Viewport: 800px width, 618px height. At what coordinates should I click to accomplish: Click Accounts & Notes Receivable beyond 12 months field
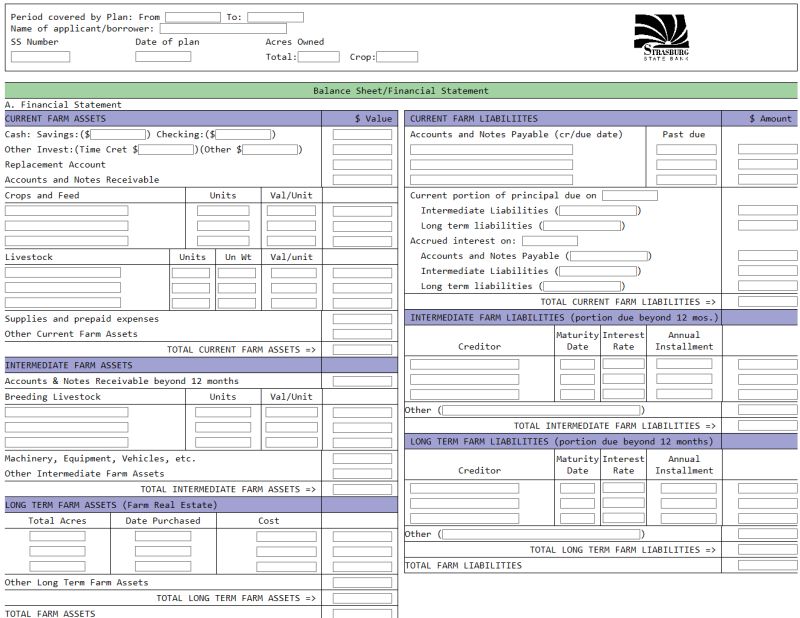(362, 381)
